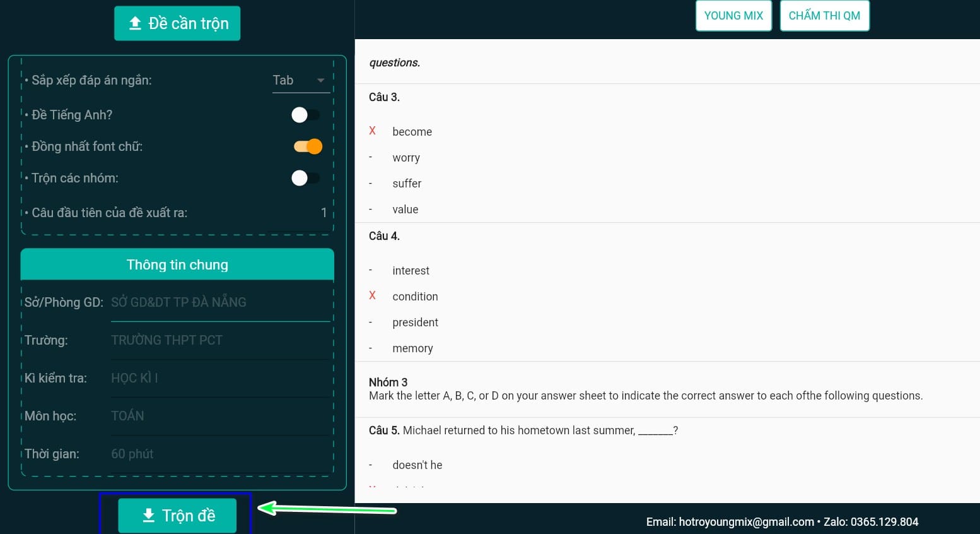Click the upload icon on Đề cần trộn

pyautogui.click(x=135, y=23)
